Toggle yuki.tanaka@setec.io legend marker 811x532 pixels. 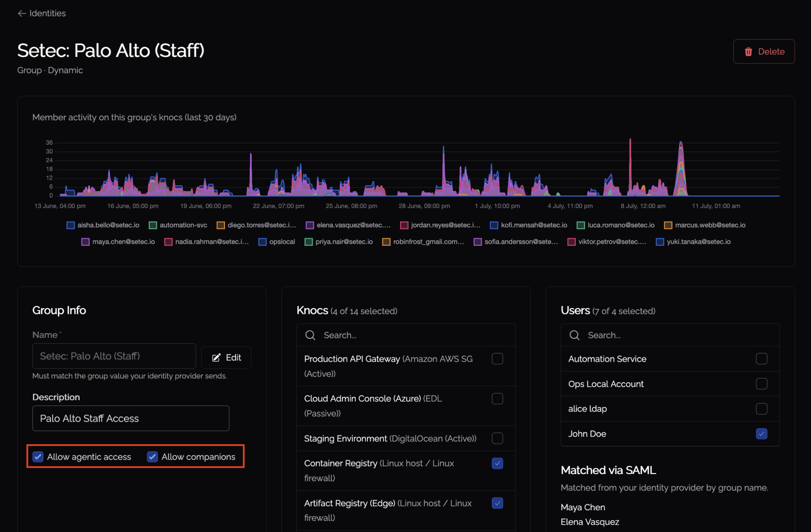tap(660, 242)
